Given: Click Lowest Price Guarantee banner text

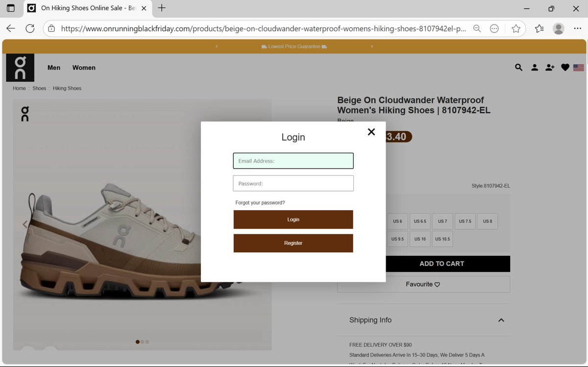Looking at the screenshot, I should point(294,47).
